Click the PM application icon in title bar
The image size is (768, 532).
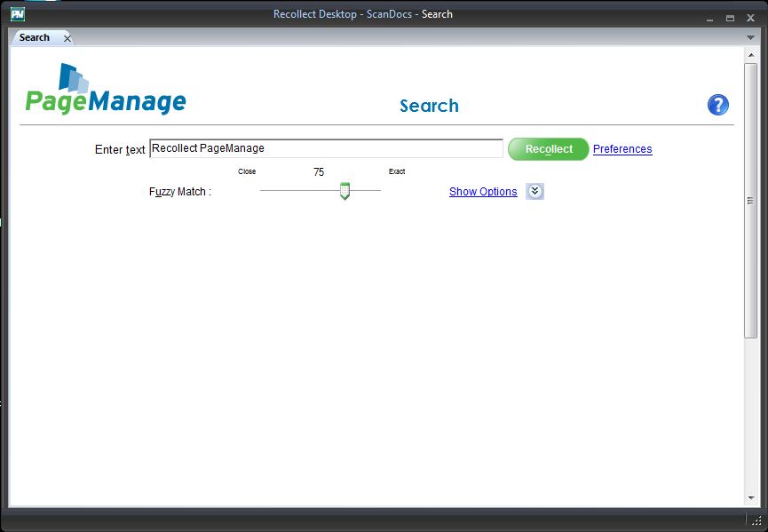pyautogui.click(x=17, y=14)
